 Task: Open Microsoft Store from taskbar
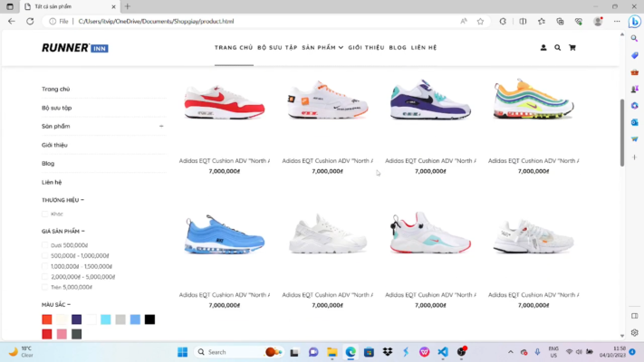point(369,352)
